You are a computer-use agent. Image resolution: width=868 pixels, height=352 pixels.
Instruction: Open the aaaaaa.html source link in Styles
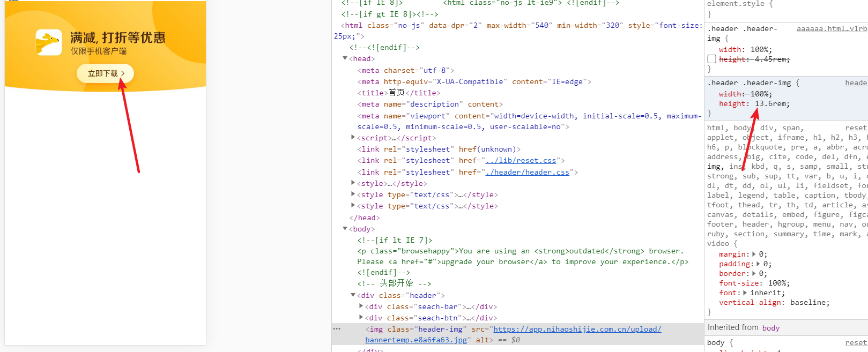(832, 29)
